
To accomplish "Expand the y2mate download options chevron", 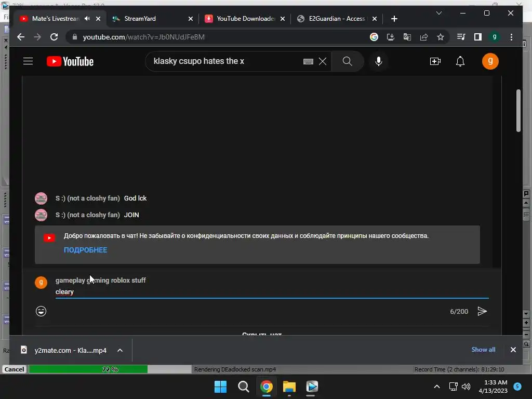I will tap(120, 350).
